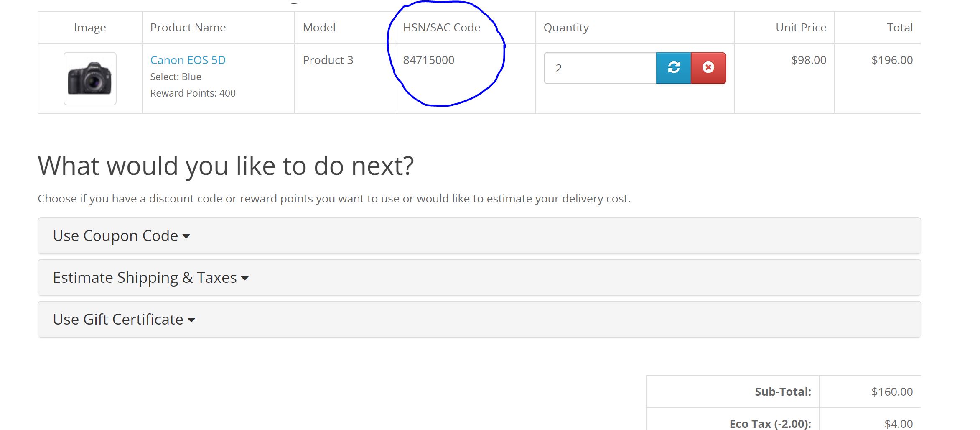Viewport: 980px width, 430px height.
Task: Click the Product 3 model cell
Action: point(328,60)
